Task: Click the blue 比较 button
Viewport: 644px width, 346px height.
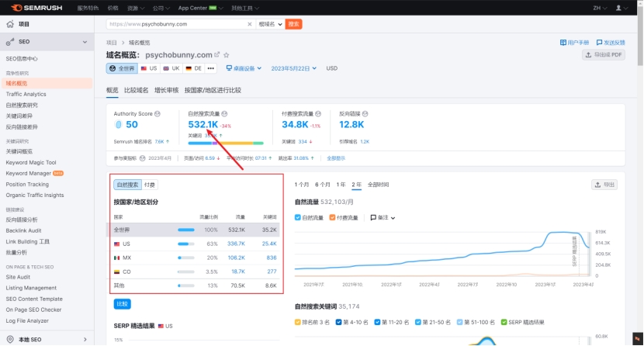Action: point(122,304)
